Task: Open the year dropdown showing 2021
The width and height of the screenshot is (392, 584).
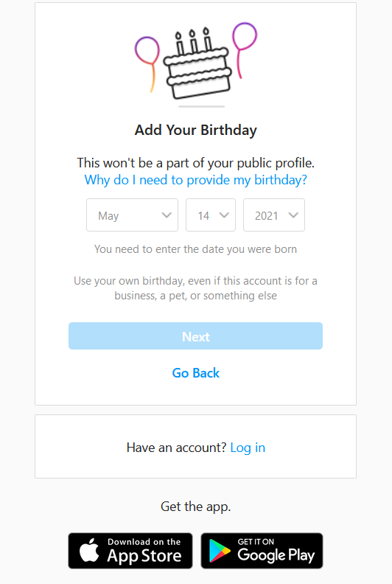Action: click(274, 215)
